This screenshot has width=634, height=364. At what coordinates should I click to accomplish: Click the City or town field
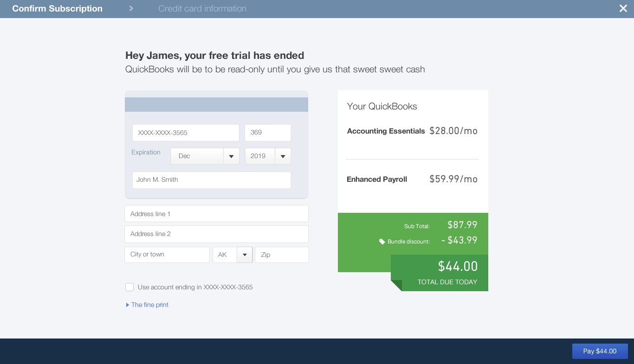coord(167,255)
